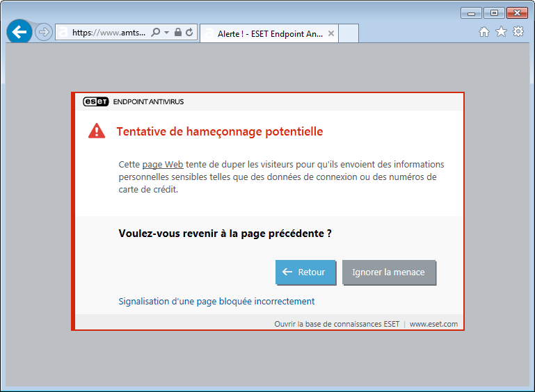The image size is (535, 392).
Task: Open Favorites with the star icon
Action: tap(501, 32)
